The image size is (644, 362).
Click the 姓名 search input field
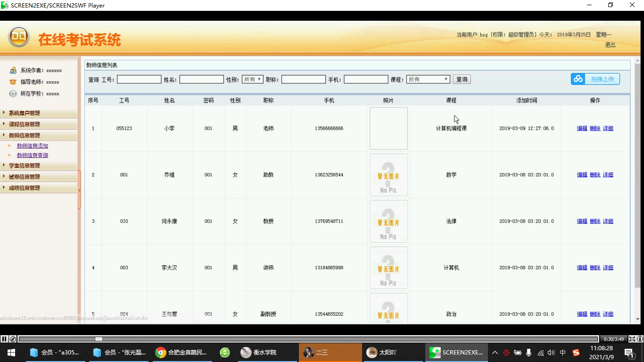pyautogui.click(x=201, y=79)
